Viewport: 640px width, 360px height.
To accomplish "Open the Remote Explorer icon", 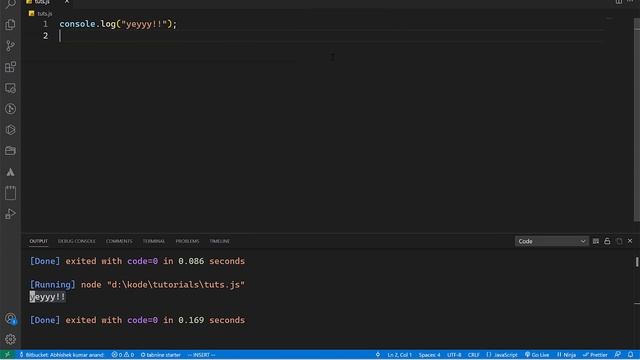I will click(10, 88).
